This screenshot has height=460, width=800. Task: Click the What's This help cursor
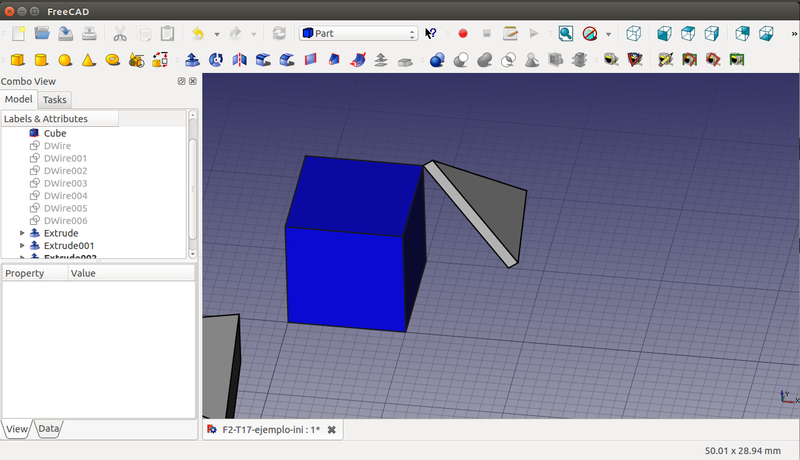pyautogui.click(x=431, y=33)
